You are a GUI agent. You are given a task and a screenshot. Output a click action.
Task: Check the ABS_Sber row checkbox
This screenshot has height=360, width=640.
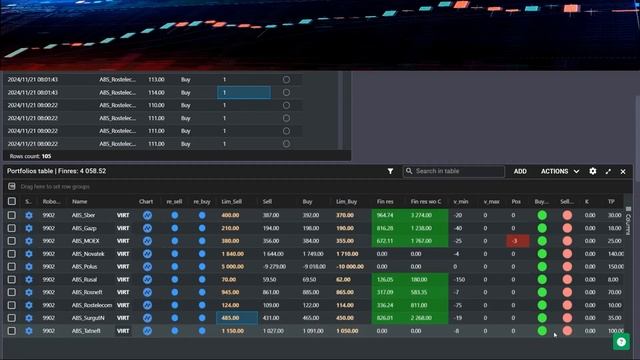click(11, 215)
